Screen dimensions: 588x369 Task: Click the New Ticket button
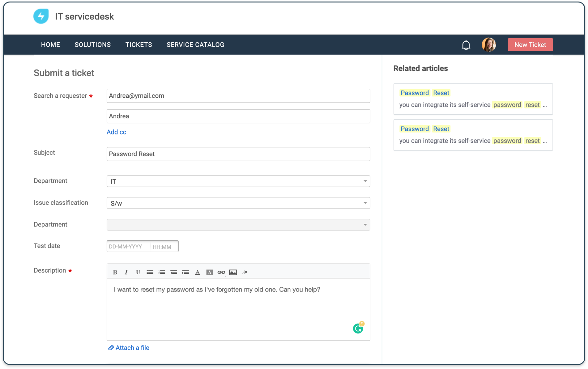click(530, 45)
